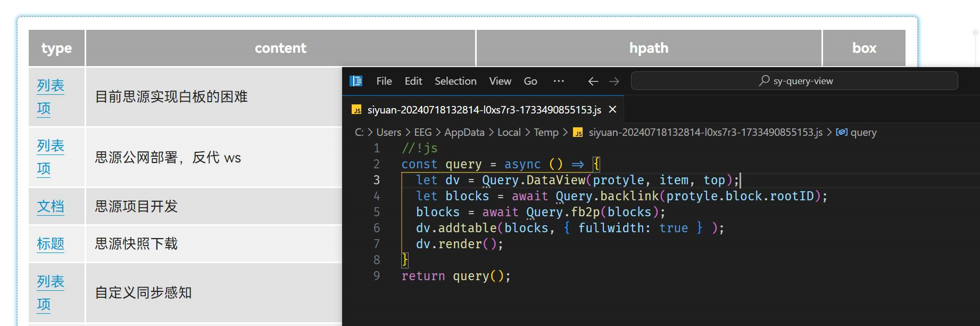The width and height of the screenshot is (980, 326).
Task: Click line number 3 in the gutter
Action: [377, 180]
